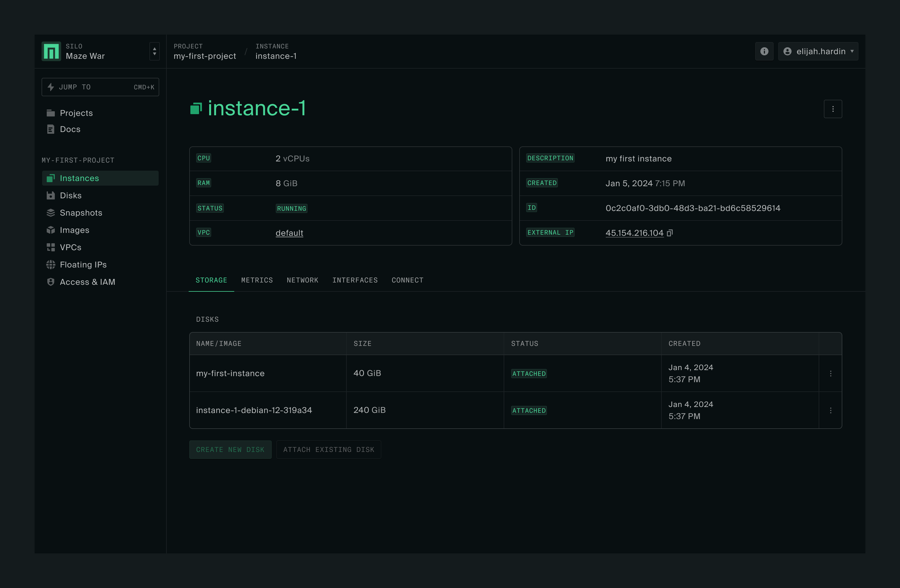Screen dimensions: 900x588
Task: Click the VPCs grid icon
Action: click(51, 247)
